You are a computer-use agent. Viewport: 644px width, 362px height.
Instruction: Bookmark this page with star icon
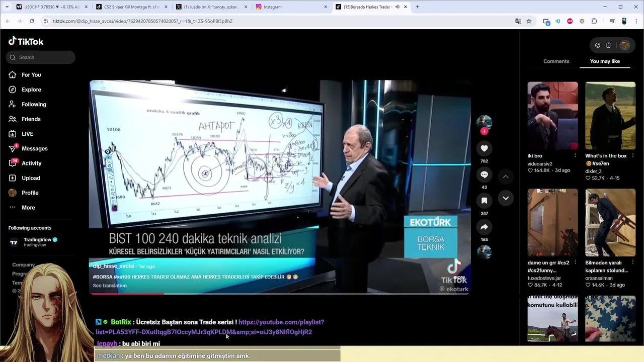click(x=529, y=21)
